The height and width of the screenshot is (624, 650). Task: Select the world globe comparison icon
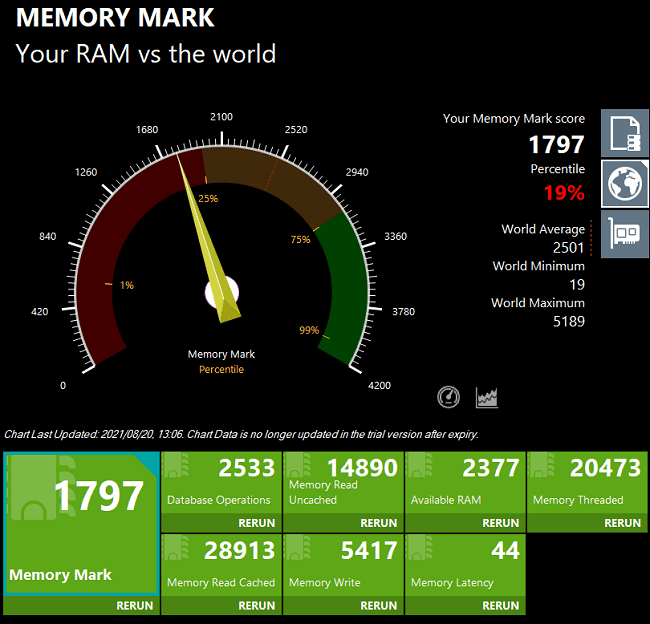(x=625, y=183)
